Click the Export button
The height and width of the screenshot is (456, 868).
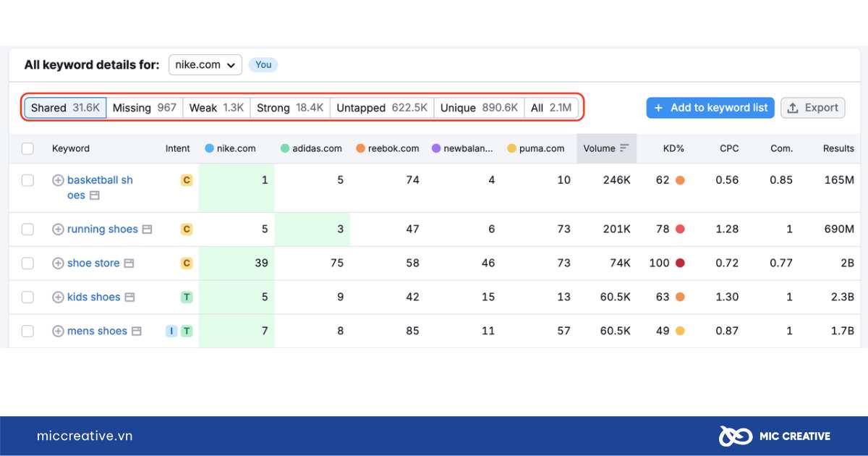coord(813,108)
